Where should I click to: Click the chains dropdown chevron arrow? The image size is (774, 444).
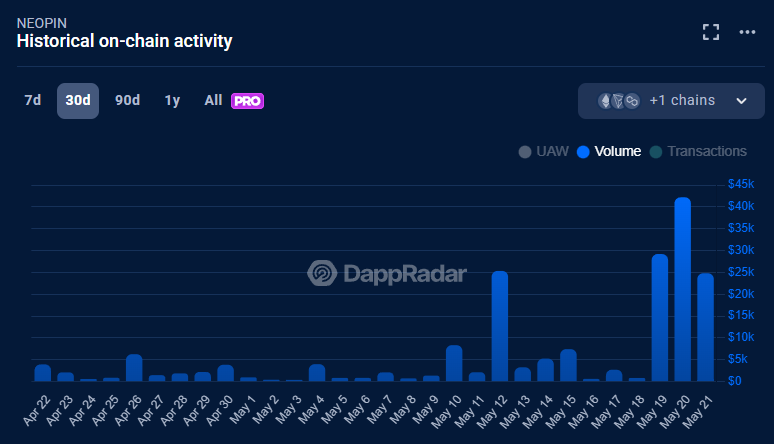tap(741, 101)
